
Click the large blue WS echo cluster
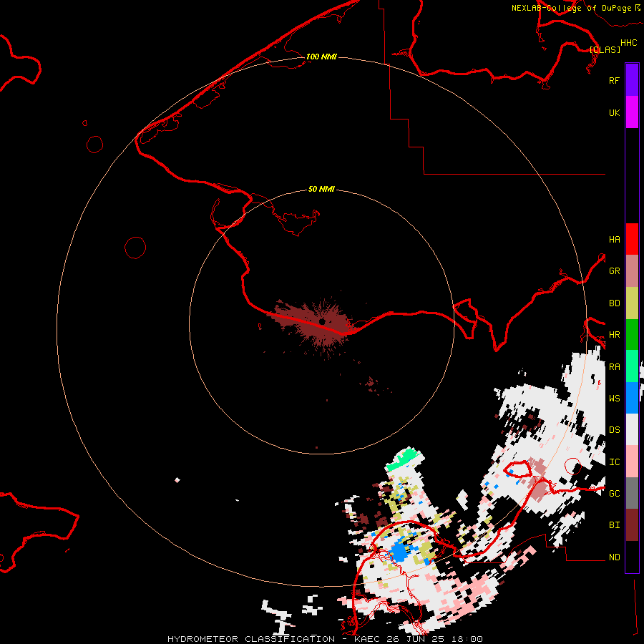pos(399,552)
